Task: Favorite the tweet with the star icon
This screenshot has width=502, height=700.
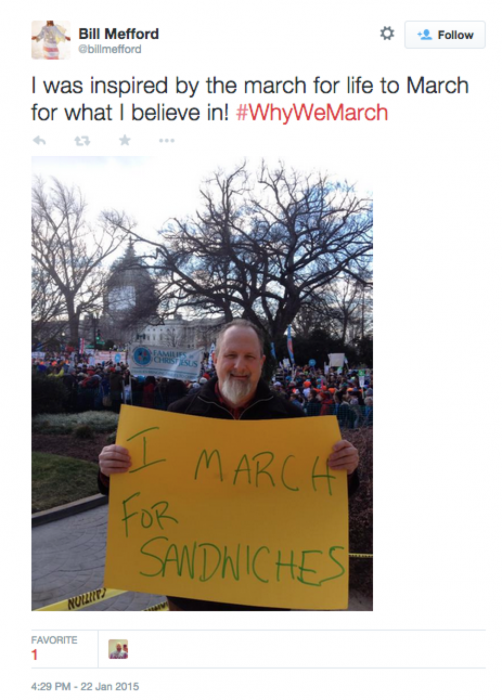Action: point(125,141)
